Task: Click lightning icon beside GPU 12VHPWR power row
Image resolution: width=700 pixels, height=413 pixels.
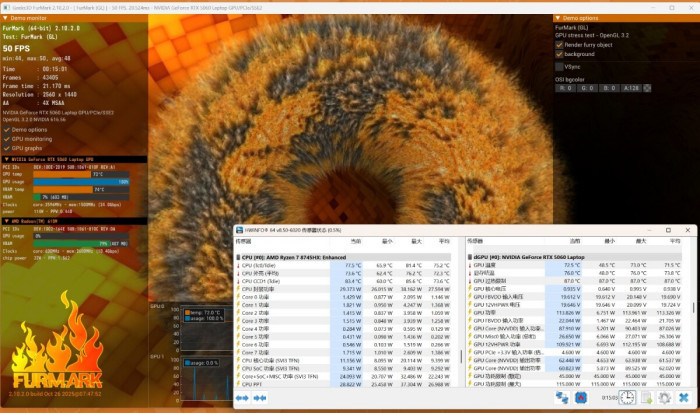Action: tap(470, 344)
